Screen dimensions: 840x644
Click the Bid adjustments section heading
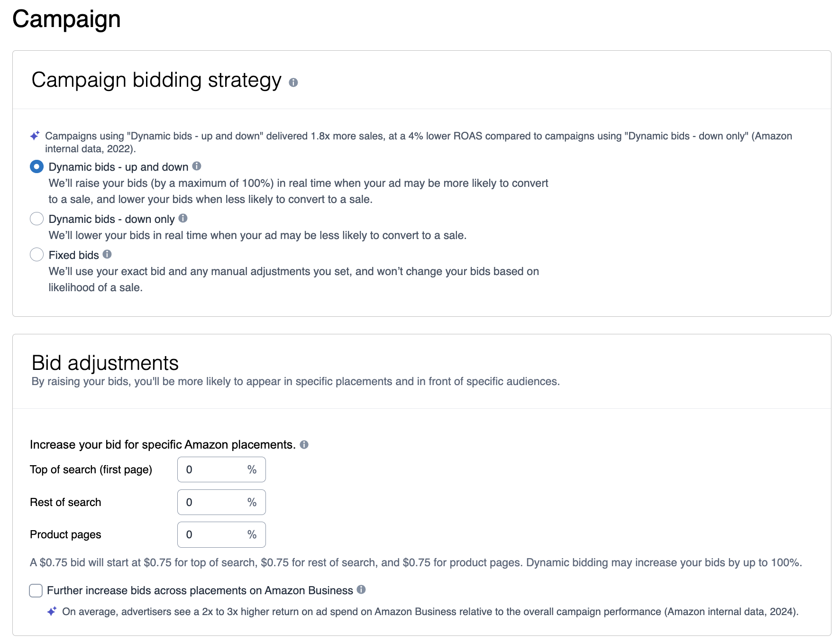coord(105,363)
